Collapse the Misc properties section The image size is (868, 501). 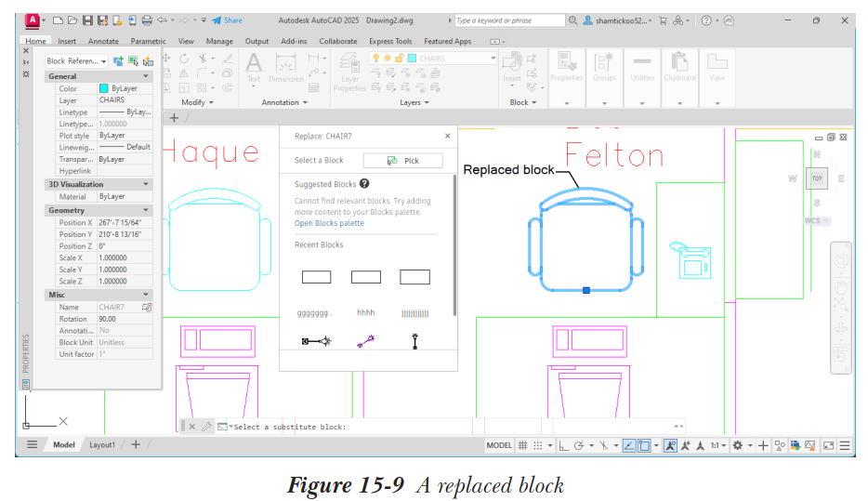pyautogui.click(x=146, y=295)
